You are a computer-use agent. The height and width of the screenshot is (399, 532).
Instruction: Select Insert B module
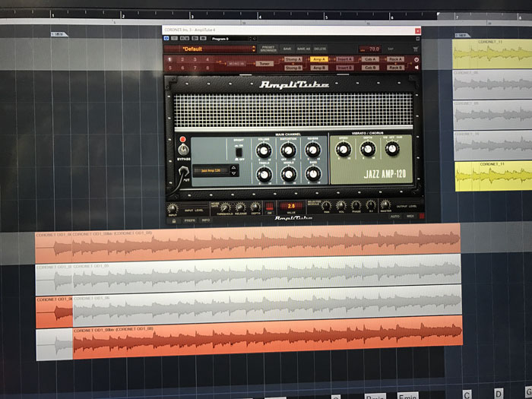(344, 68)
